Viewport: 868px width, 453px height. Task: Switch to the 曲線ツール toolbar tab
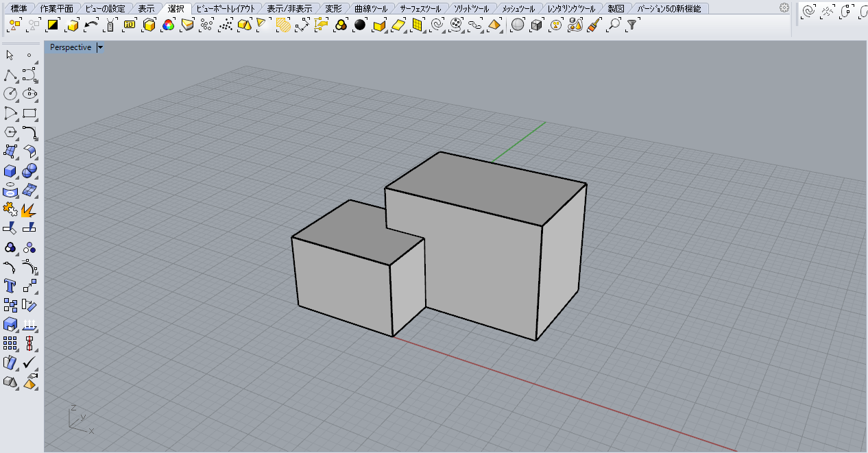(x=371, y=9)
